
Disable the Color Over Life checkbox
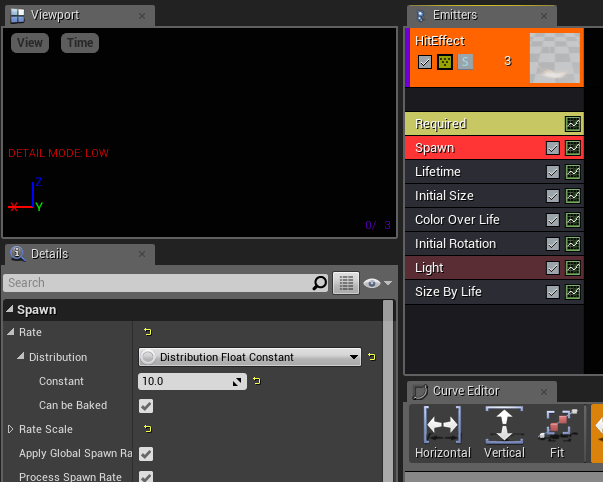point(553,220)
